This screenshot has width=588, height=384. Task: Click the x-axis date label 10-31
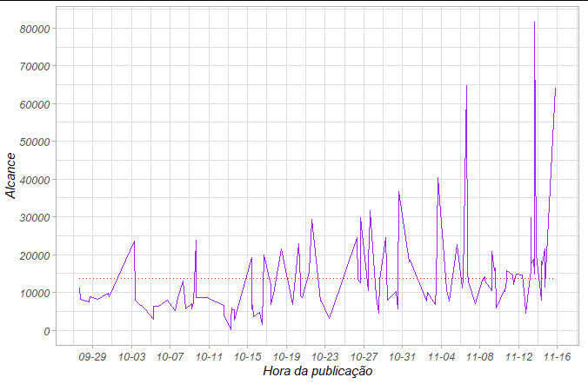402,357
